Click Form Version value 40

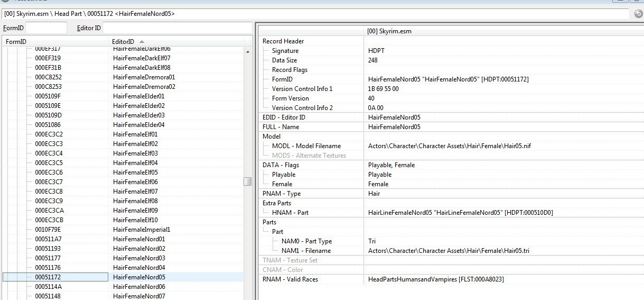pos(372,98)
